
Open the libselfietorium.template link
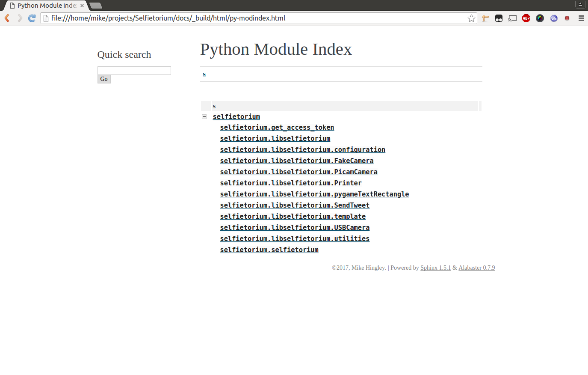[293, 217]
